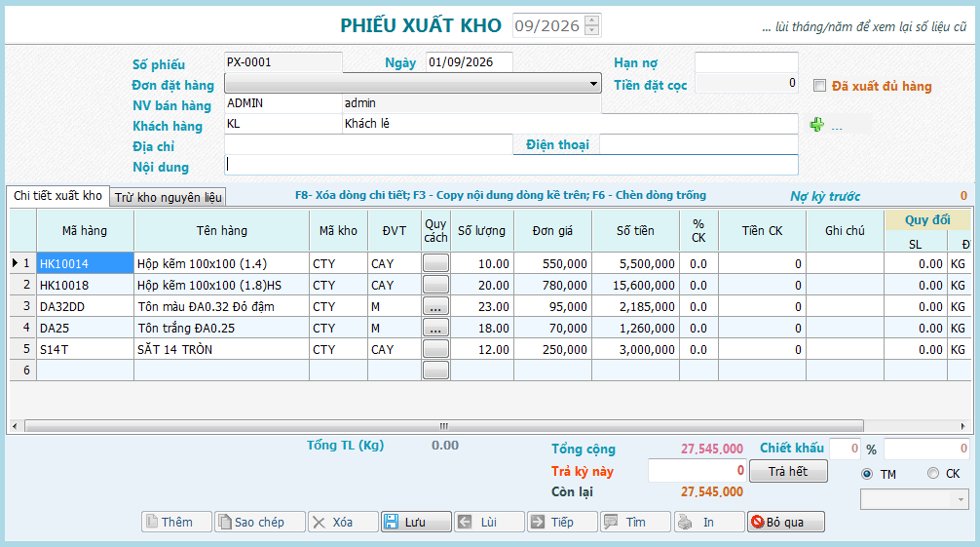Viewport: 980px width, 547px height.
Task: Click the Thêm button icon
Action: point(152,522)
